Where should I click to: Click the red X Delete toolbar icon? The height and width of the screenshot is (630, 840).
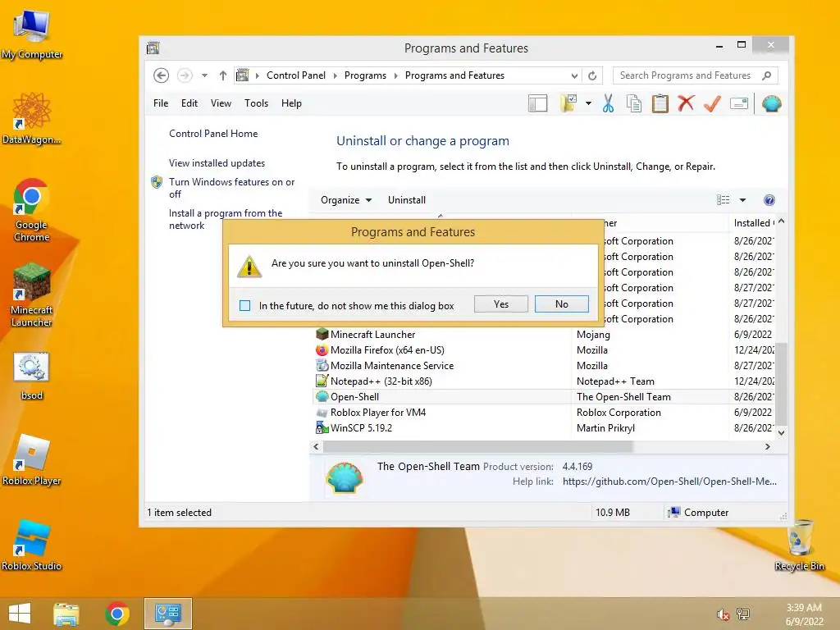(686, 103)
